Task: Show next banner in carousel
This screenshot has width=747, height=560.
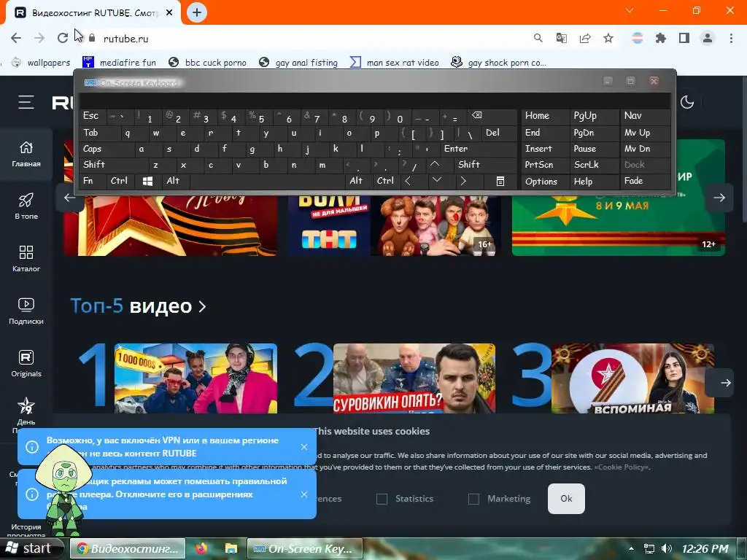Action: click(x=719, y=198)
